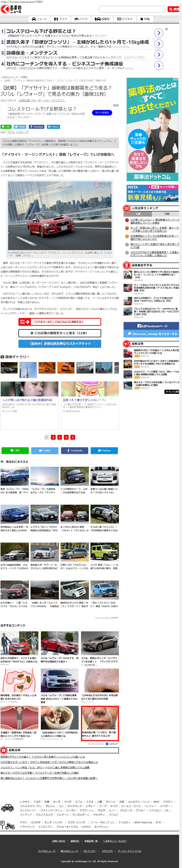Open the ビジネス nav menu item
This screenshot has height=868, width=182.
tap(125, 19)
